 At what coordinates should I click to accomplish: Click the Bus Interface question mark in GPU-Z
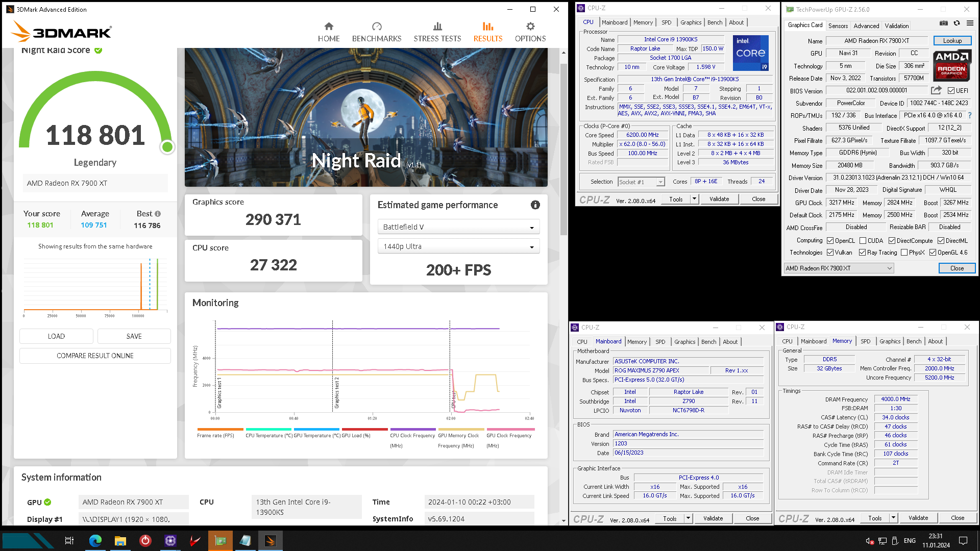click(970, 115)
